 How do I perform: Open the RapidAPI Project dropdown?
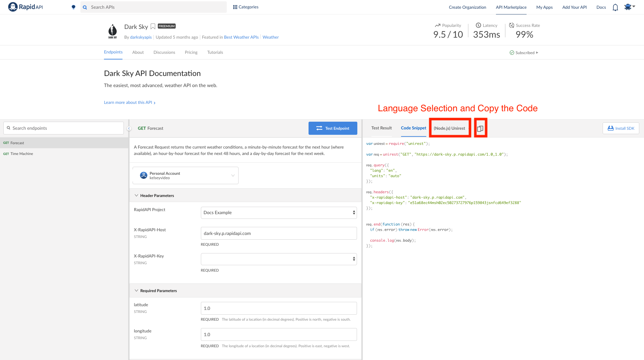(279, 213)
